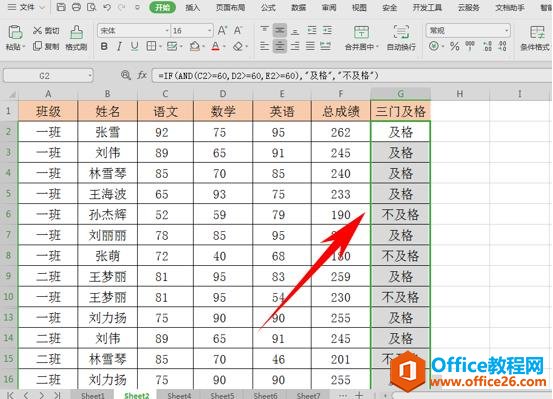Apply percent style format
Image resolution: width=553 pixels, height=399 pixels.
pyautogui.click(x=455, y=46)
